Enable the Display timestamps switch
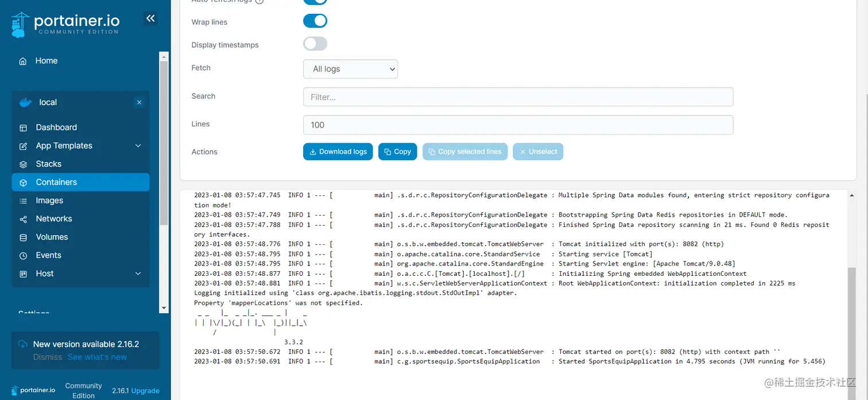Image resolution: width=868 pixels, height=400 pixels. 315,44
